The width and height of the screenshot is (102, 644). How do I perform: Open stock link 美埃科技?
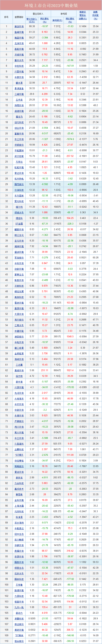pyautogui.click(x=19, y=298)
